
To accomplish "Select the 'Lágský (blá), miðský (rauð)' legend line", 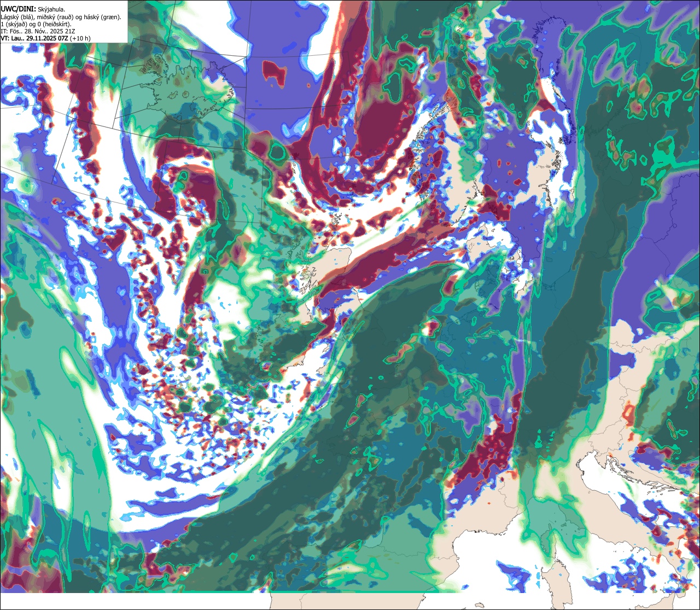I will pos(61,17).
